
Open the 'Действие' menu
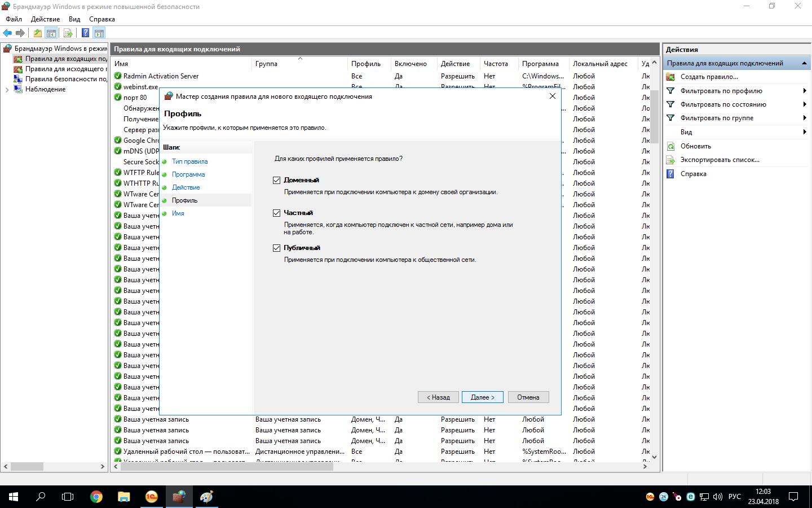coord(46,19)
